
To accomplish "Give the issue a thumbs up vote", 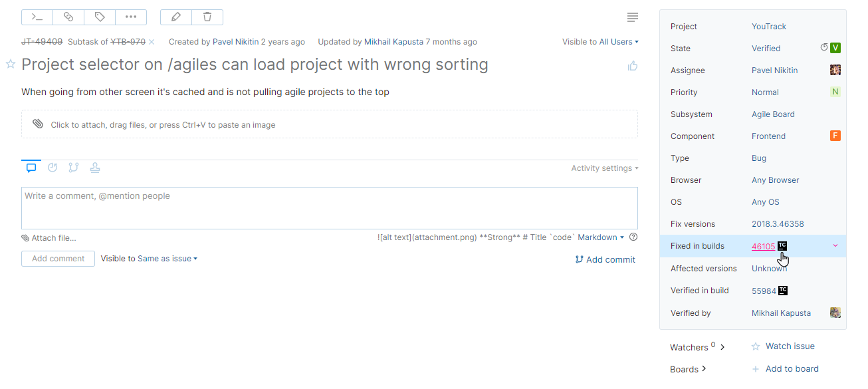I will (x=633, y=66).
